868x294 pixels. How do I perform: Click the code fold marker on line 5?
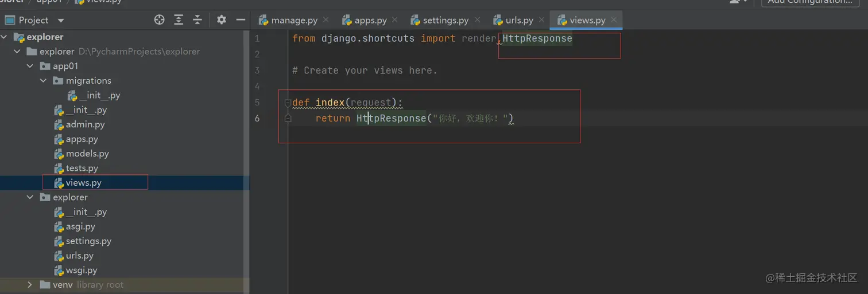tap(288, 103)
